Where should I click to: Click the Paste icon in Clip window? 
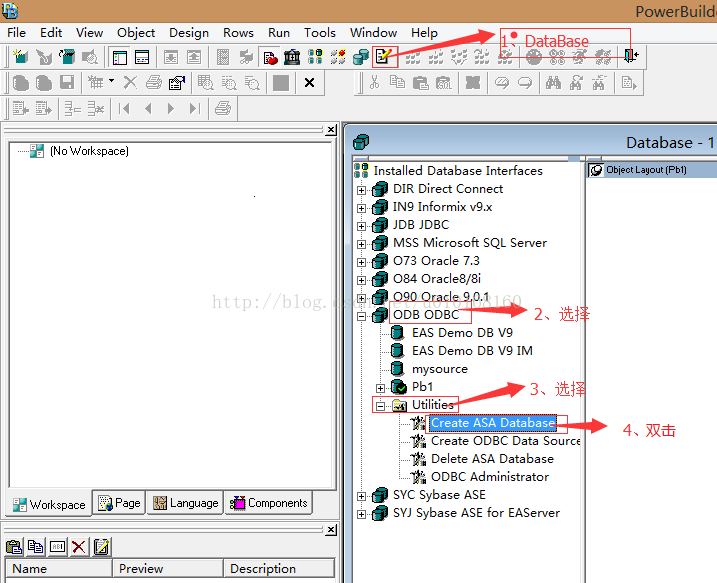click(14, 546)
